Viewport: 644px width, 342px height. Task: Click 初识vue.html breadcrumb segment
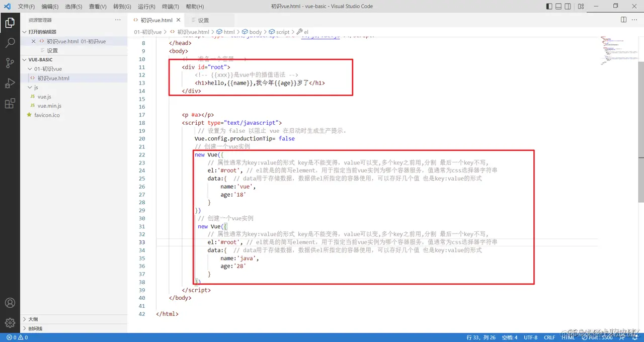[x=193, y=32]
